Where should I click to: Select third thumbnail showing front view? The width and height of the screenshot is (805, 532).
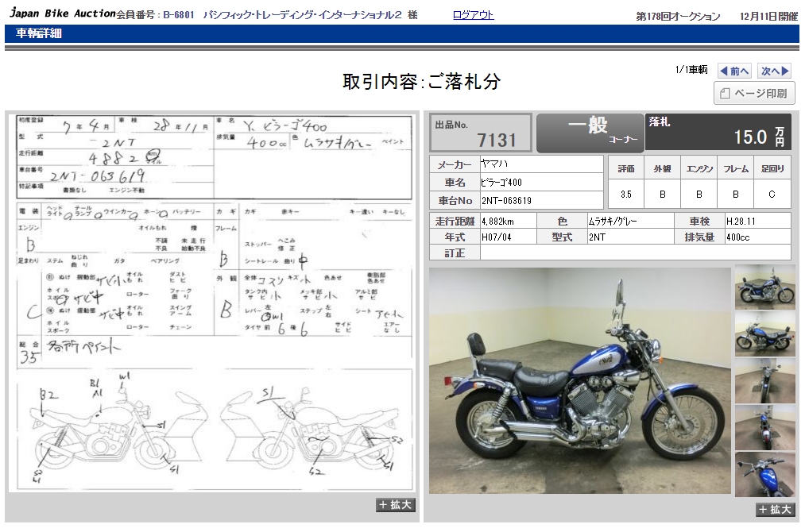(x=764, y=380)
